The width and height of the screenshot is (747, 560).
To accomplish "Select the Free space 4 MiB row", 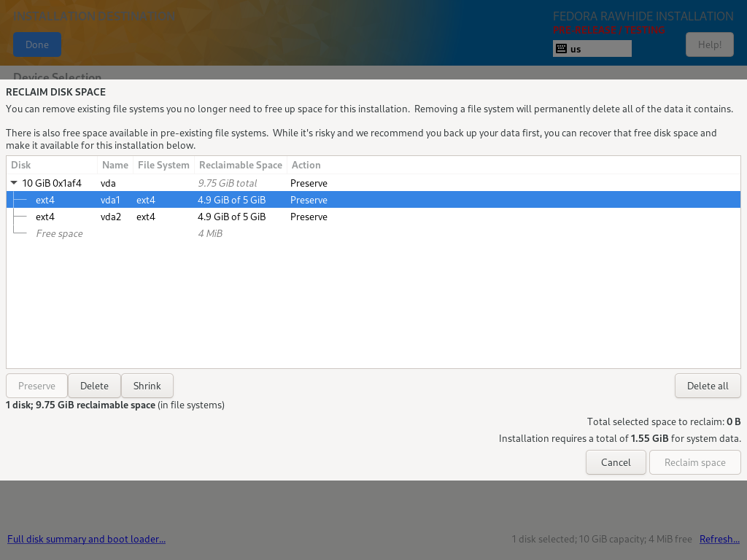I will pyautogui.click(x=373, y=233).
